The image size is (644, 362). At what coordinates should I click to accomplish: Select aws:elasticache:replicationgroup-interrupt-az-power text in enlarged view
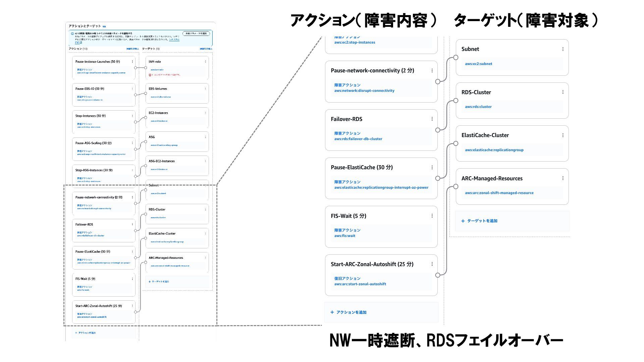pyautogui.click(x=381, y=187)
